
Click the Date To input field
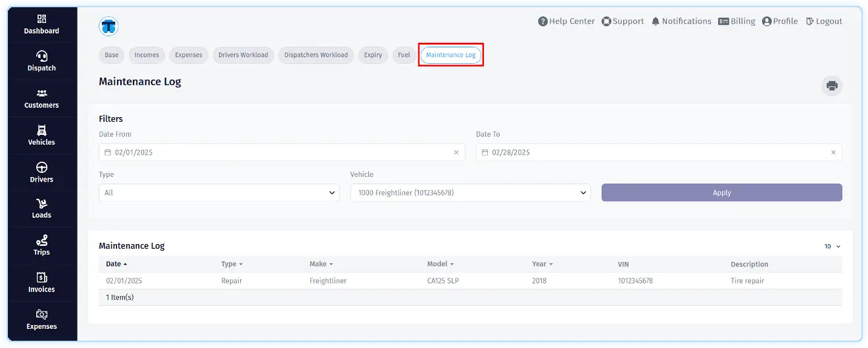coord(658,153)
